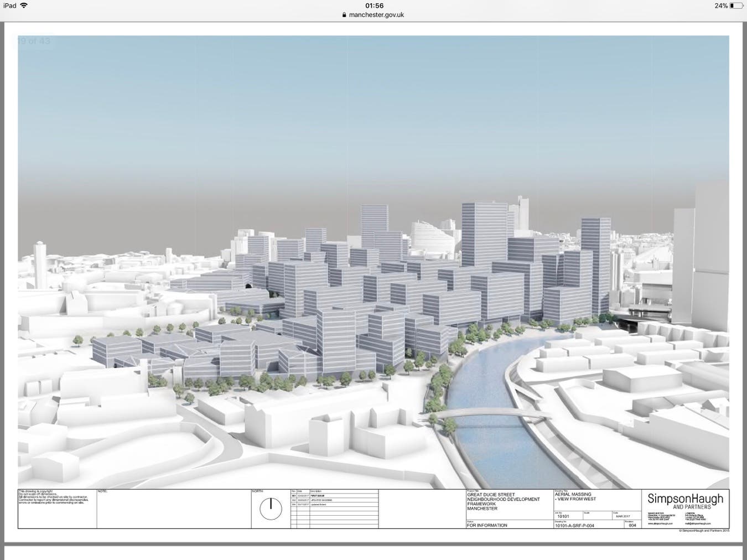Screen dimensions: 747x560
Task: Click drawing number 10101-A-SRF-P-004
Action: click(574, 526)
